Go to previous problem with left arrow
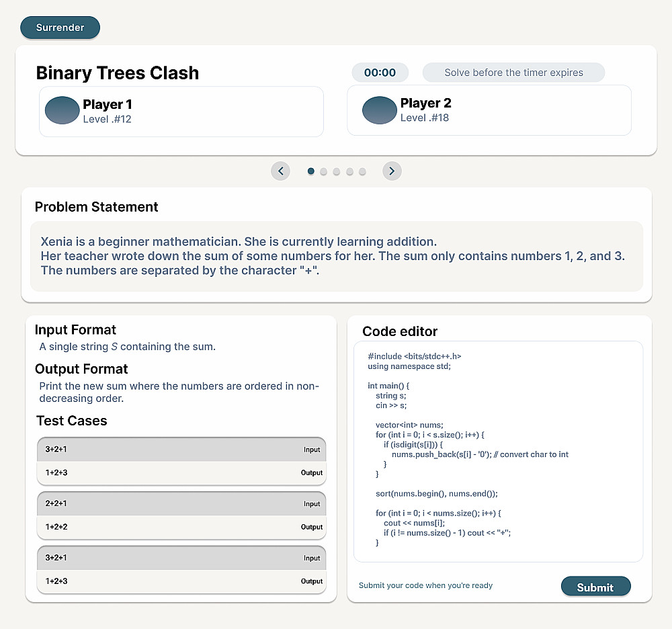This screenshot has width=672, height=629. pyautogui.click(x=280, y=171)
